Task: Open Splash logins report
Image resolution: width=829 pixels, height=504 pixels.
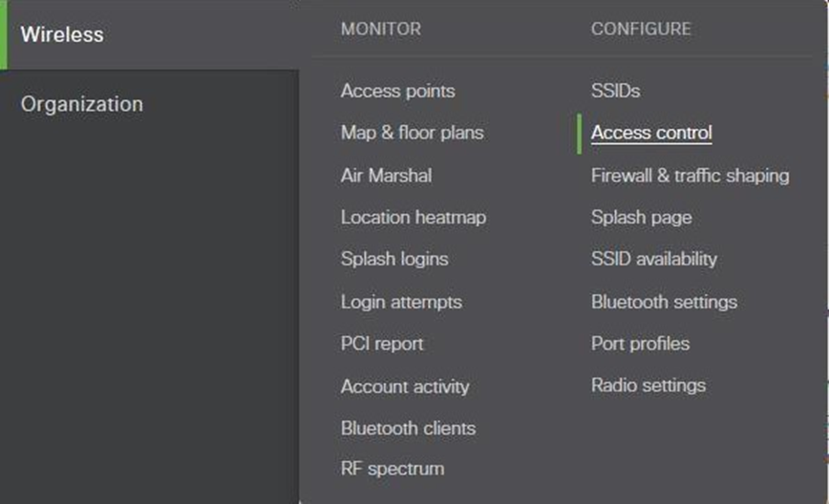Action: click(393, 259)
